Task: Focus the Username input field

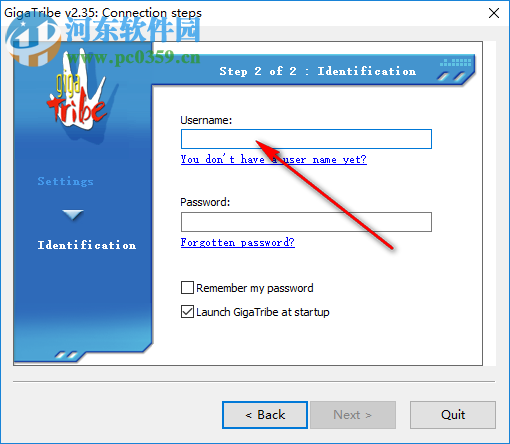Action: [x=306, y=139]
